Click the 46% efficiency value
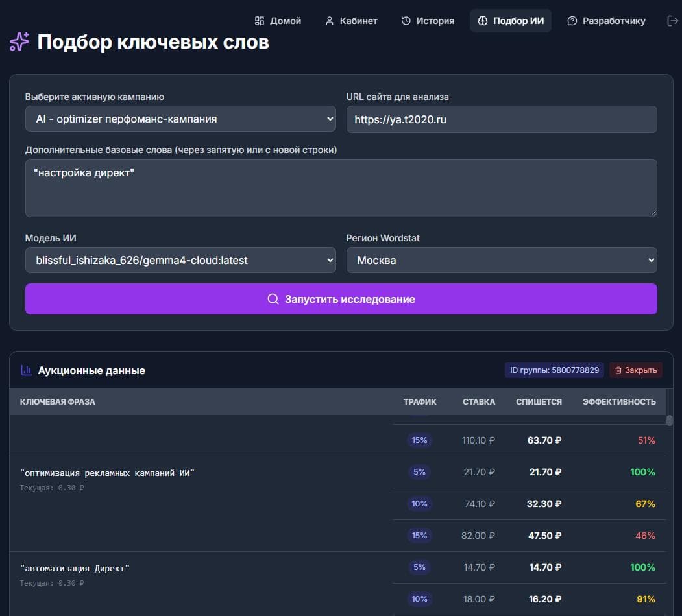 [646, 536]
